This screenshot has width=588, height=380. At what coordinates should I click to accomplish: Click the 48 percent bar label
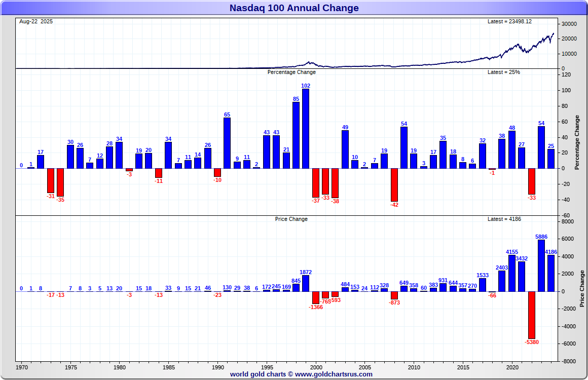(512, 128)
